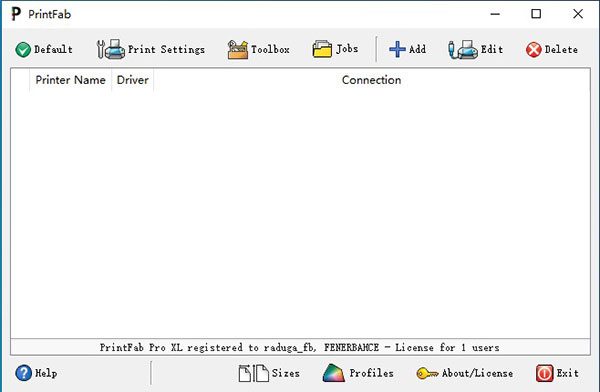This screenshot has width=600, height=392.
Task: Click the PrintFab P logo in title bar
Action: pyautogui.click(x=16, y=14)
